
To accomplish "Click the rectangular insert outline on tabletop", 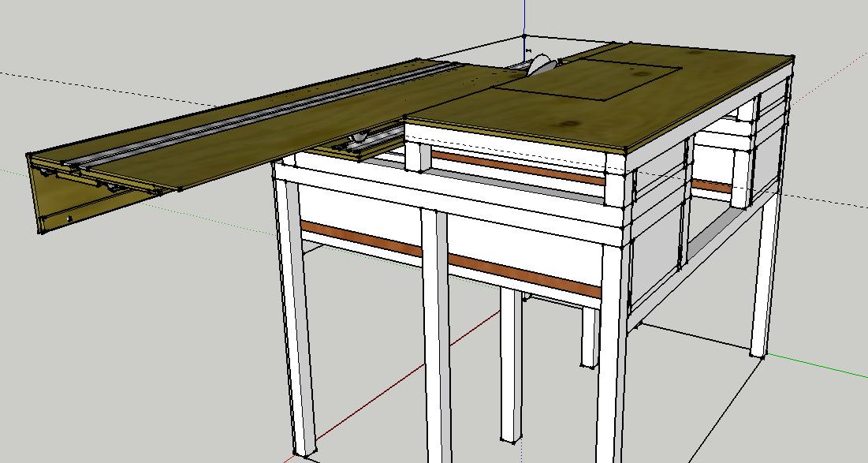I will tap(587, 83).
